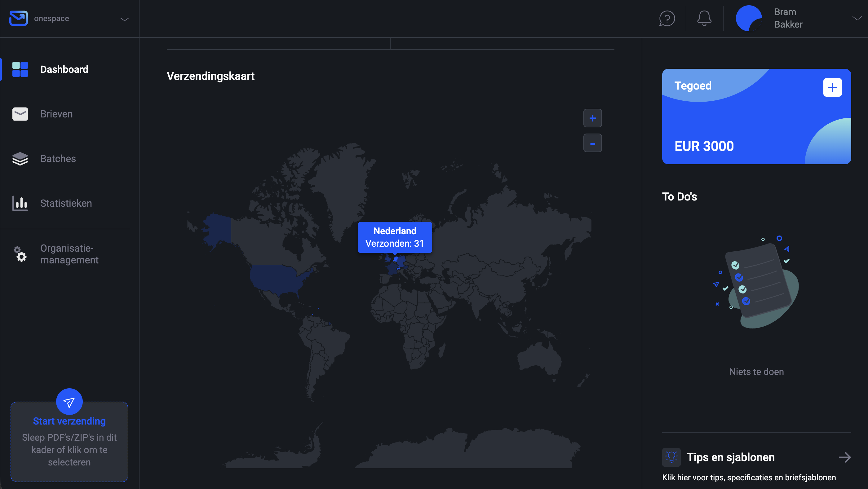
Task: Open the help question mark icon
Action: coord(667,18)
